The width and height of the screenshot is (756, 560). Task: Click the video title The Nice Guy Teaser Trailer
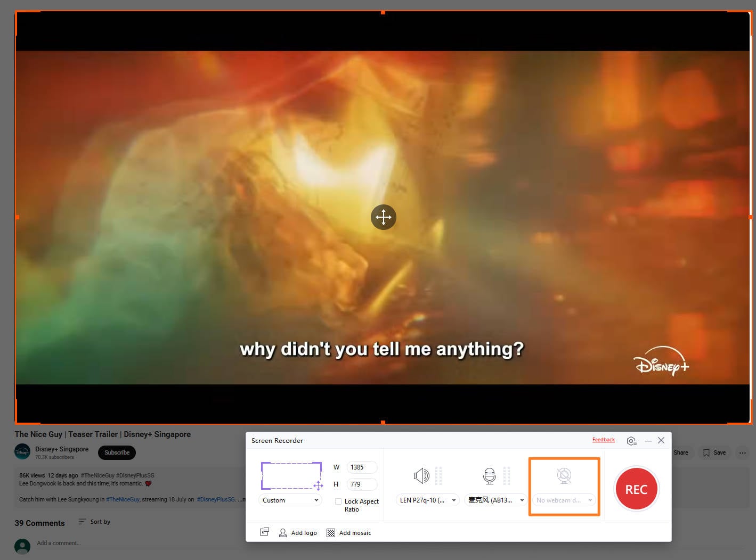(103, 434)
